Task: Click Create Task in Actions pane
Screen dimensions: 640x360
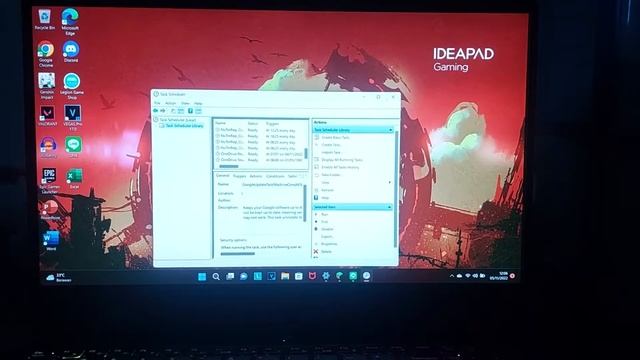Action: (331, 145)
